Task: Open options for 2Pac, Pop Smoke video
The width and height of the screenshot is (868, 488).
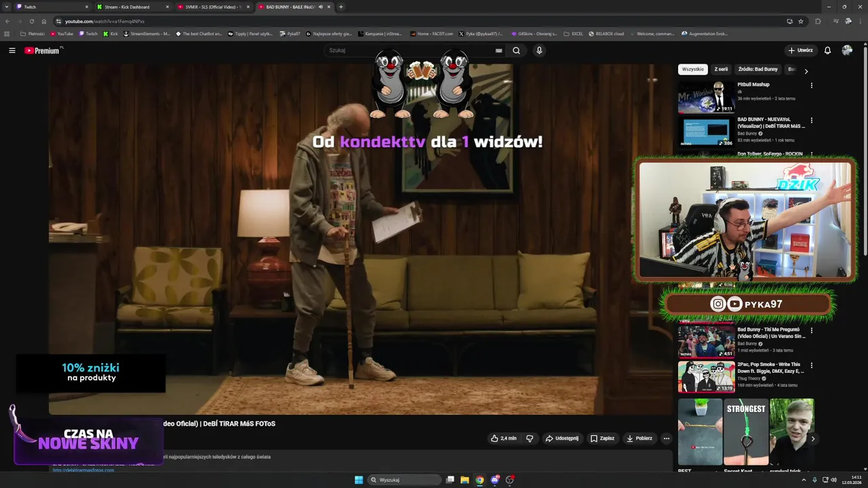Action: 811,365
